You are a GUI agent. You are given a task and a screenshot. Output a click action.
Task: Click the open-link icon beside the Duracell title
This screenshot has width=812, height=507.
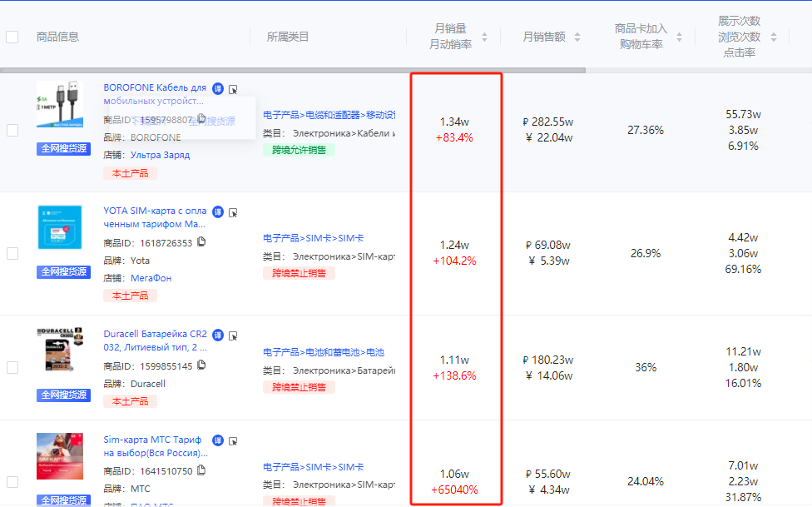tap(233, 336)
